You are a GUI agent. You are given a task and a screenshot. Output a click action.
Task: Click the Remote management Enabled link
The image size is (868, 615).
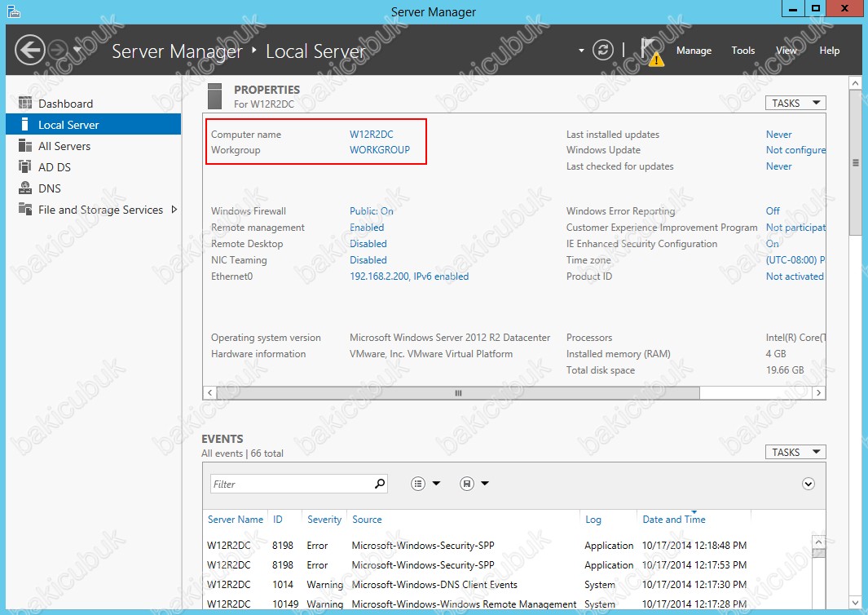coord(367,228)
